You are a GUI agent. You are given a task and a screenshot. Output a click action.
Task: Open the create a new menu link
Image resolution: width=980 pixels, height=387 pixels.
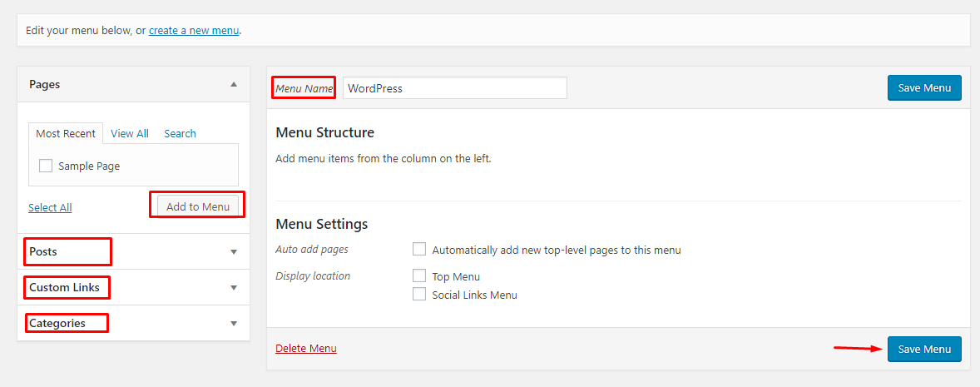194,31
